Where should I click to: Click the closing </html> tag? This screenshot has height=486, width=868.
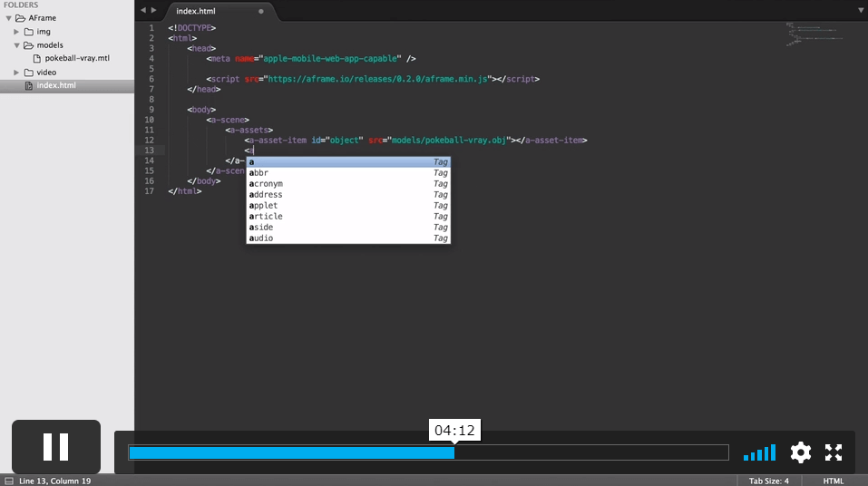(185, 191)
